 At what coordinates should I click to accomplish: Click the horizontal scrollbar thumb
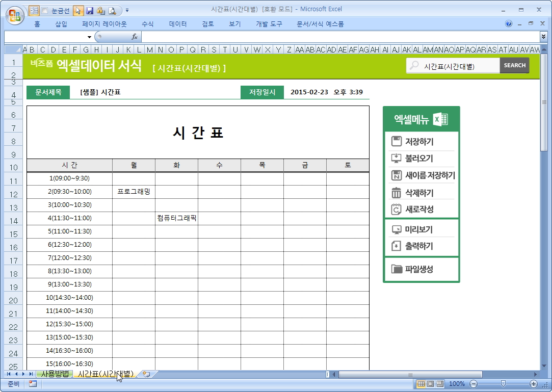410,374
